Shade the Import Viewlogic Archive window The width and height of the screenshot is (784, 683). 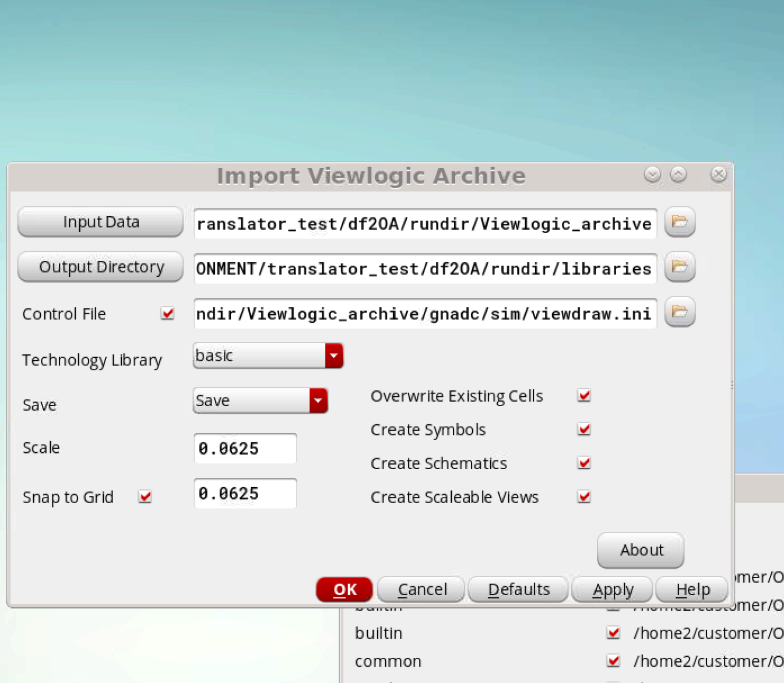pyautogui.click(x=652, y=174)
